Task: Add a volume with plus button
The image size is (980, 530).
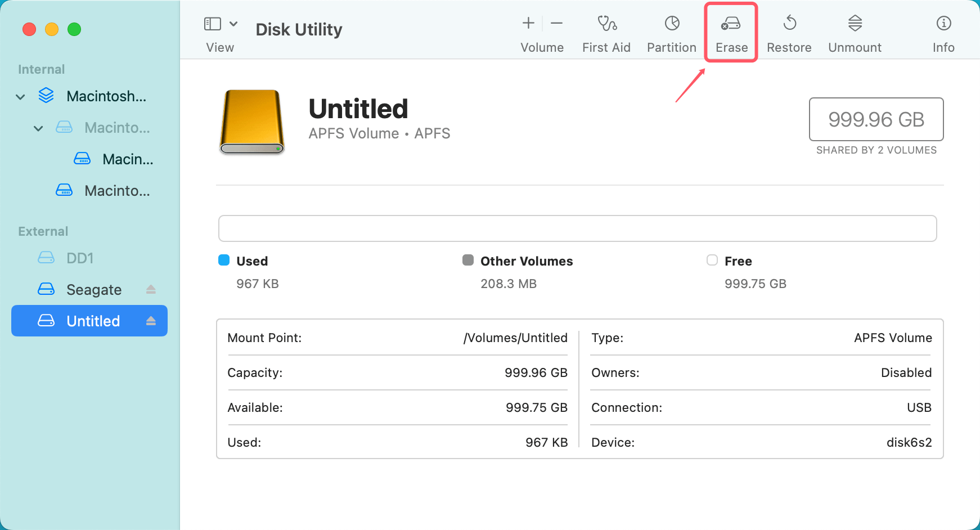Action: point(528,23)
